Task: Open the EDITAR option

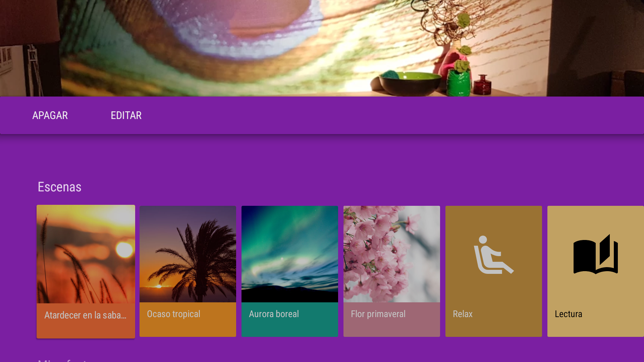Action: click(x=126, y=115)
